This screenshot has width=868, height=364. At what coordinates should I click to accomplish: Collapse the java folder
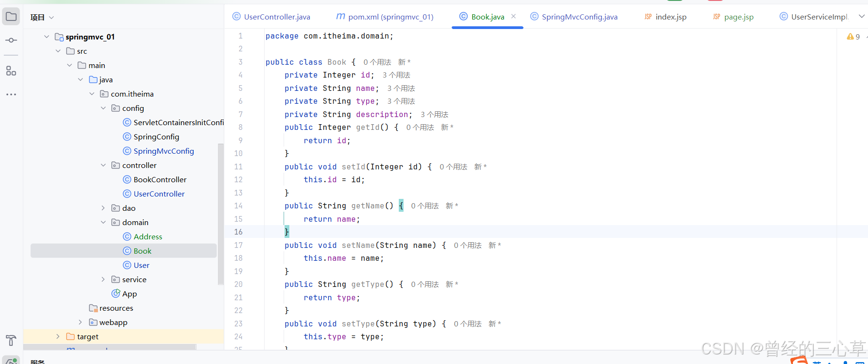(80, 79)
